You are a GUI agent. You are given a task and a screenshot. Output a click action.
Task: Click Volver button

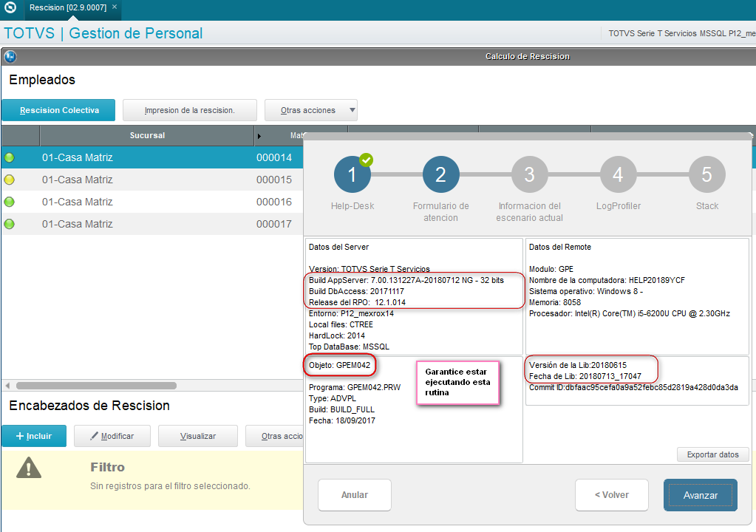point(611,495)
